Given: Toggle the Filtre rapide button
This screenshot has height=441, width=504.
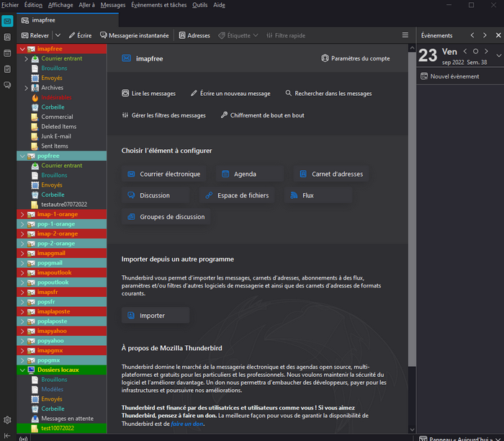Looking at the screenshot, I should pos(286,35).
